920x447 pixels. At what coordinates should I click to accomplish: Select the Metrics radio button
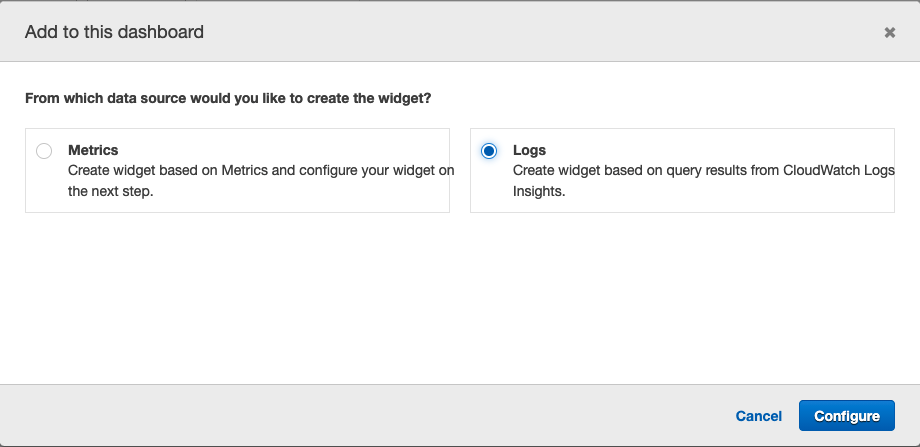(x=43, y=151)
